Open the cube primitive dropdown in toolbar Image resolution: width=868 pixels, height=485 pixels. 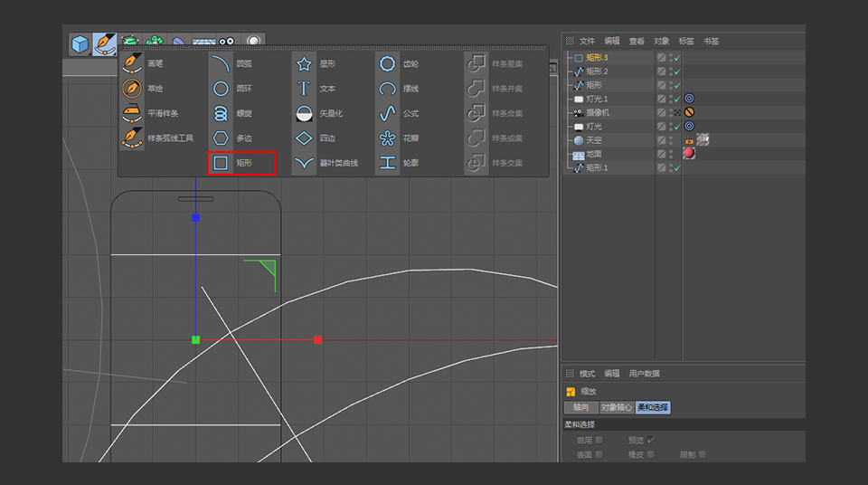[80, 43]
